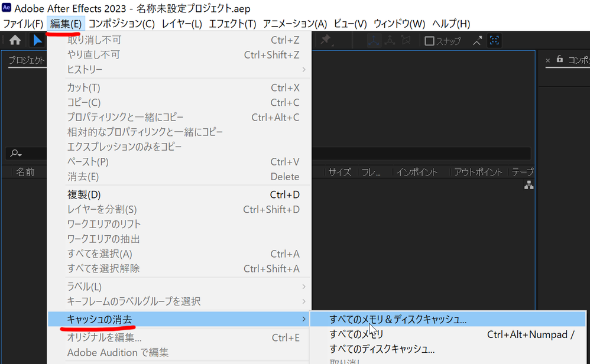
Task: Expand the キャッシュの消去 submenu
Action: (180, 319)
